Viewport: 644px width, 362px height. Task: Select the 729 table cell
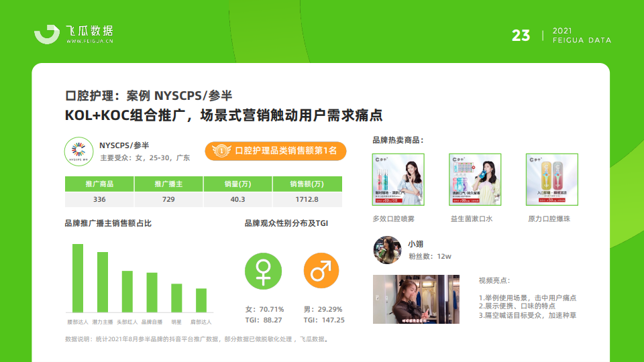pos(168,199)
